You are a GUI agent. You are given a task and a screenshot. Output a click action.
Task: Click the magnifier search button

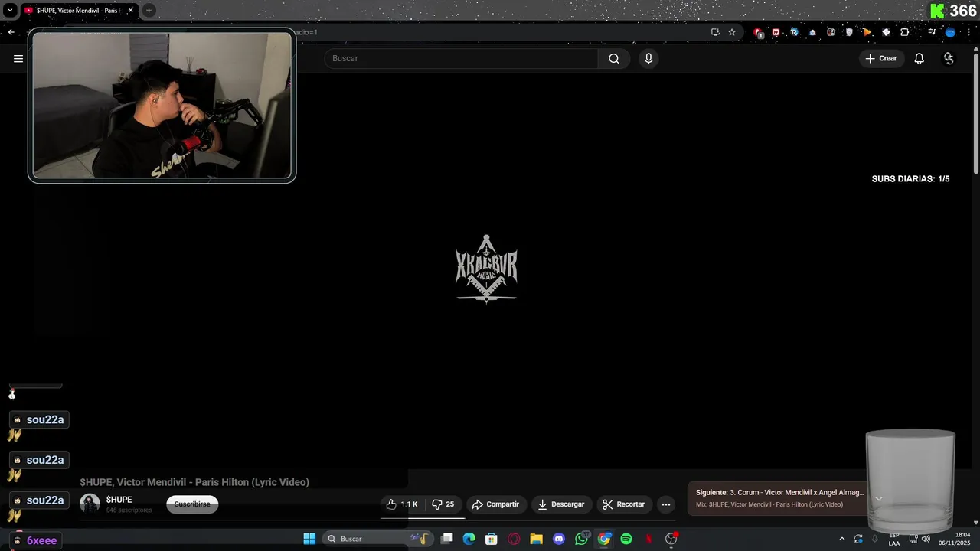[x=614, y=58]
